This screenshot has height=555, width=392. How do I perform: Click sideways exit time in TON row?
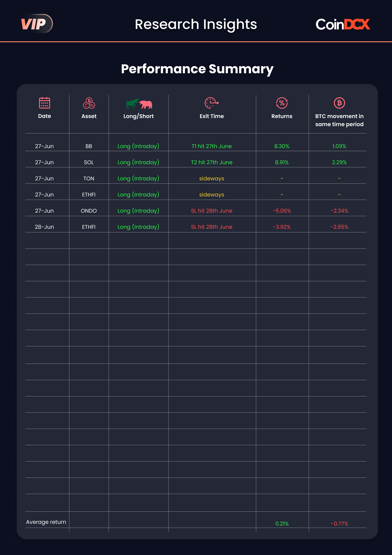[212, 179]
